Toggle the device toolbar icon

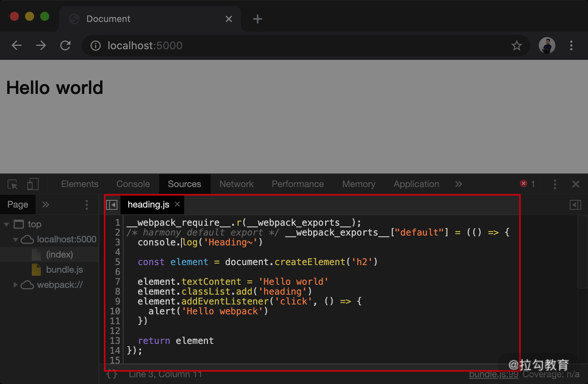pyautogui.click(x=33, y=184)
